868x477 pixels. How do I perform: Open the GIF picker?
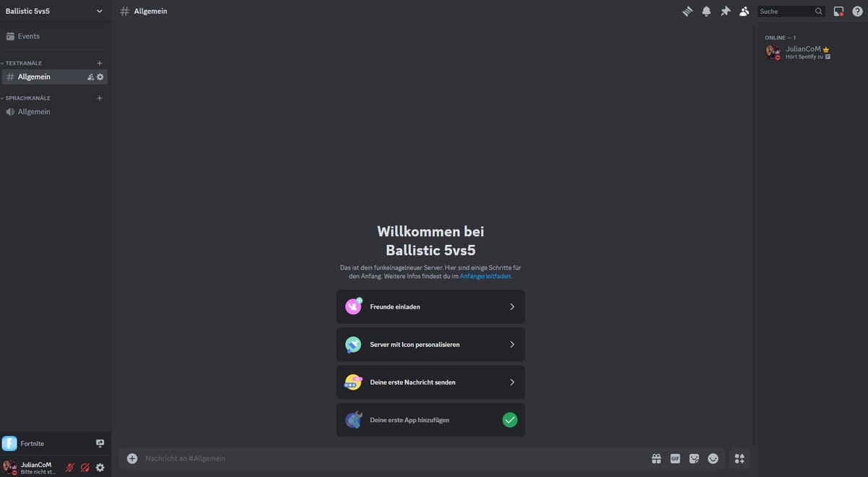pos(675,458)
